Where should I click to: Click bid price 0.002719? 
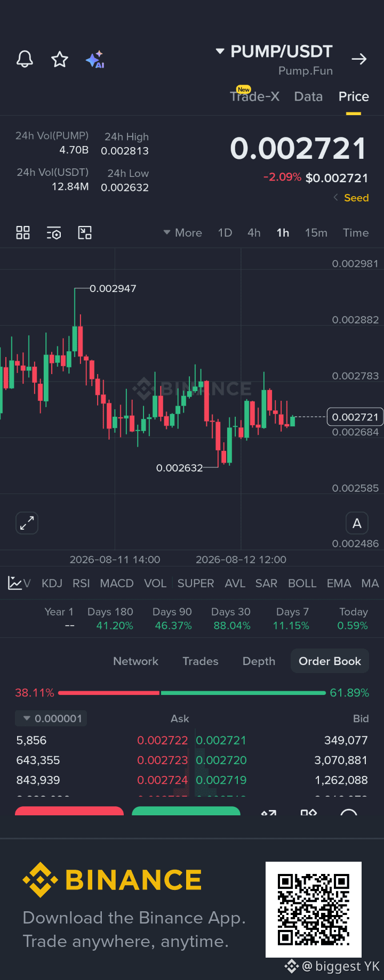coord(221,780)
